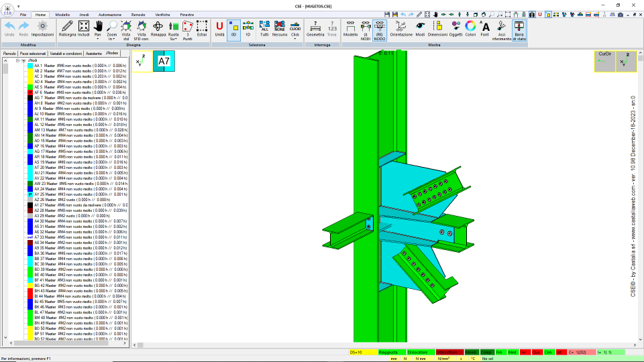The width and height of the screenshot is (644, 362).
Task: Open quick access toolbar customize arrow
Action: tap(19, 6)
